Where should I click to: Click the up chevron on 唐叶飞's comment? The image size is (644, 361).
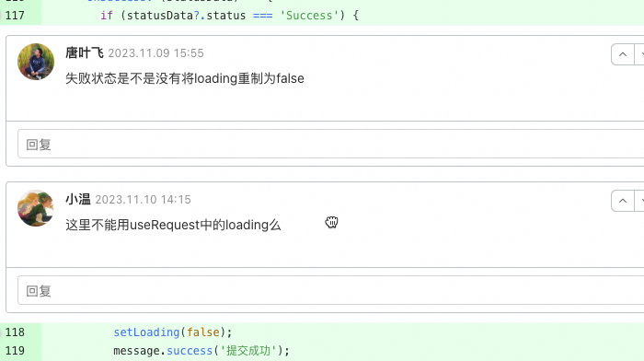click(623, 54)
